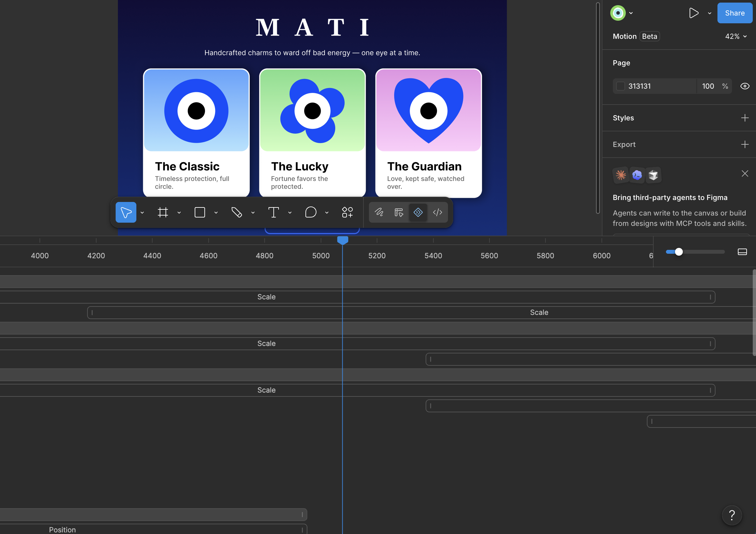Open the shape tools dropdown

point(216,213)
